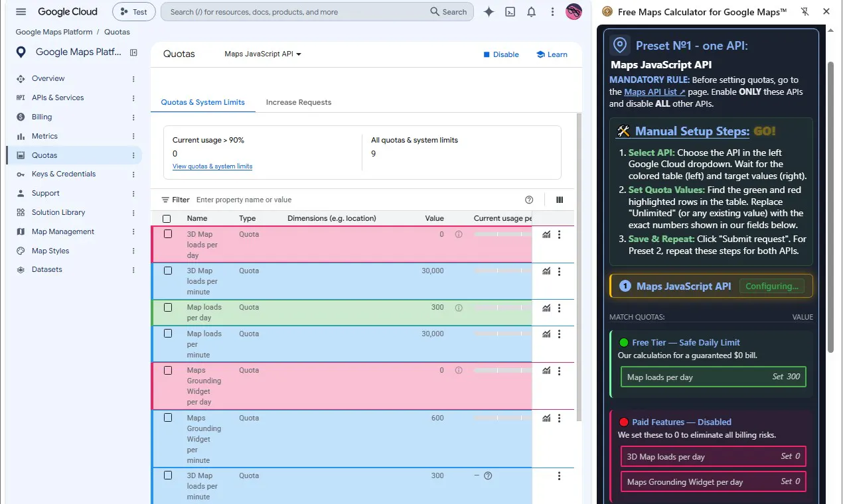Select all quotas with the header checkbox
Viewport: 843px width, 504px height.
pyautogui.click(x=167, y=219)
